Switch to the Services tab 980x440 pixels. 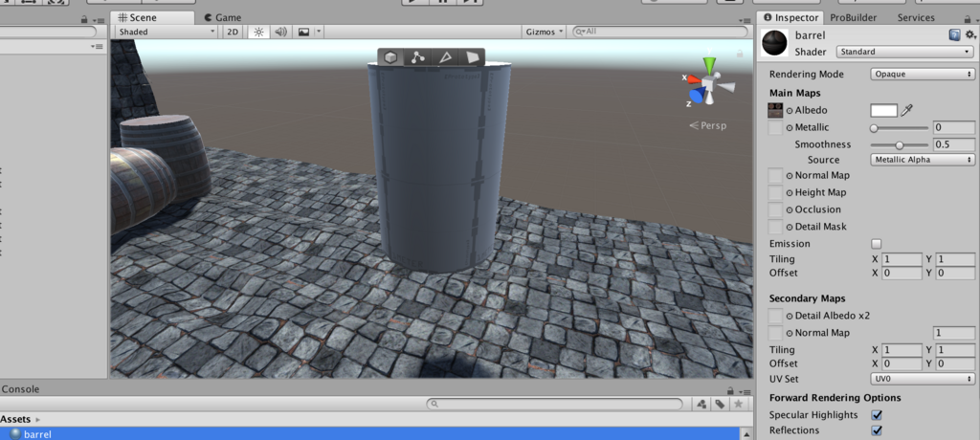(x=916, y=17)
